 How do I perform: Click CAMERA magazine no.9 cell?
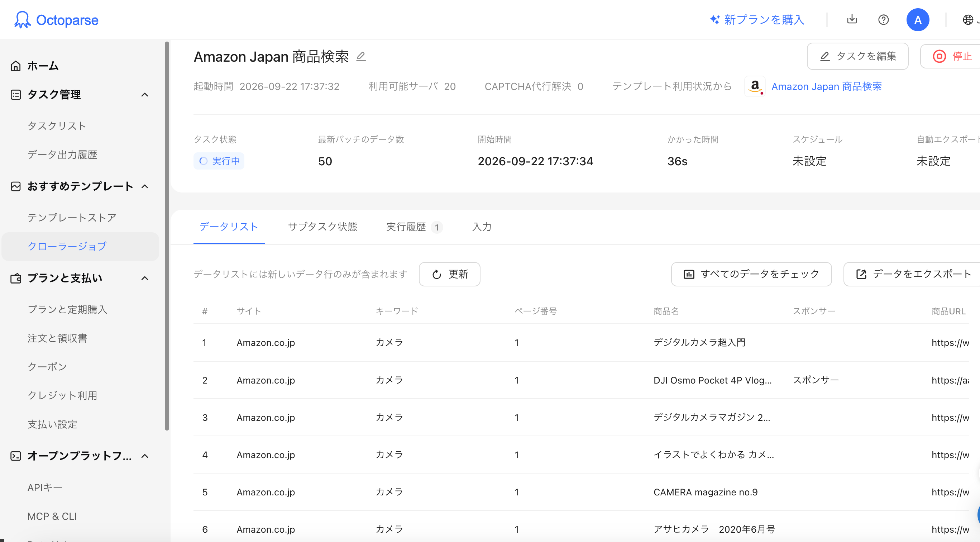click(705, 492)
